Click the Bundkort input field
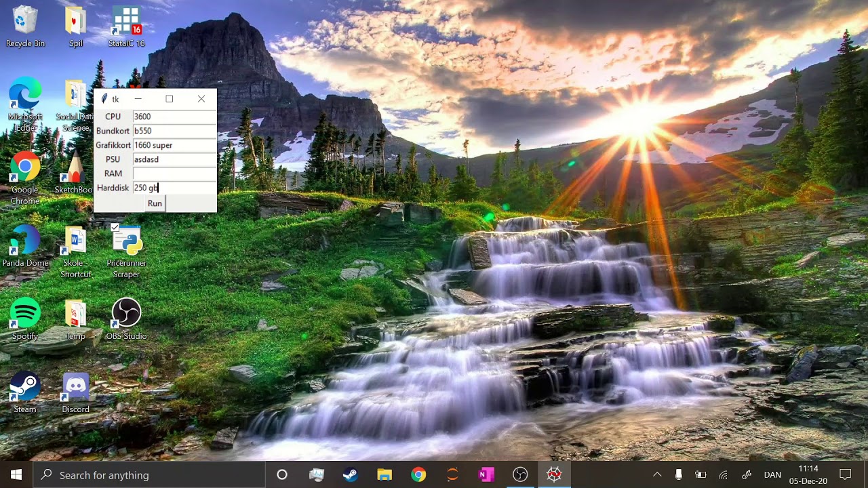The height and width of the screenshot is (488, 868). click(x=174, y=131)
